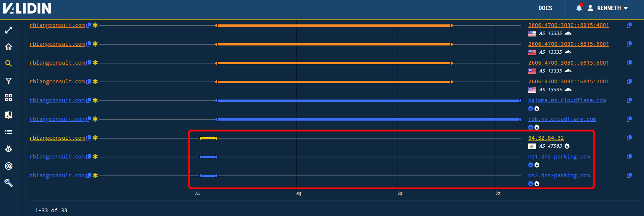The height and width of the screenshot is (216, 644).
Task: Click the Validin logo in the header
Action: click(x=27, y=8)
